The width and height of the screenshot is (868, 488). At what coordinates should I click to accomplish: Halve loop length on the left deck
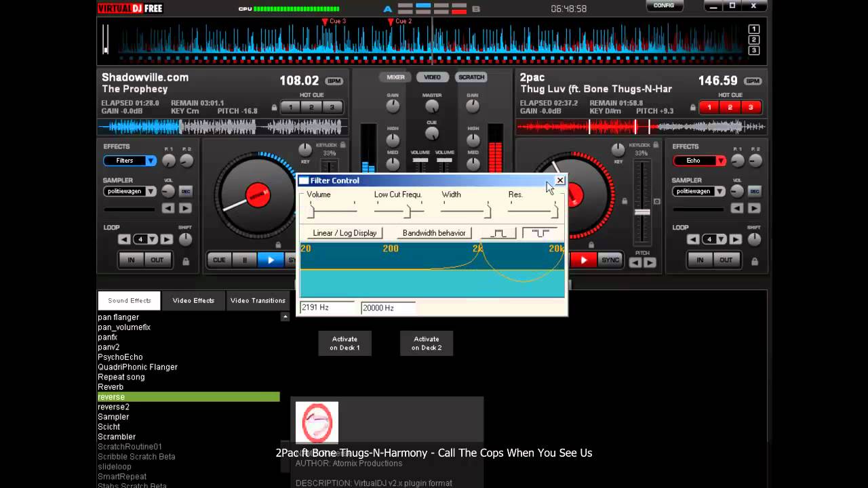(x=124, y=239)
